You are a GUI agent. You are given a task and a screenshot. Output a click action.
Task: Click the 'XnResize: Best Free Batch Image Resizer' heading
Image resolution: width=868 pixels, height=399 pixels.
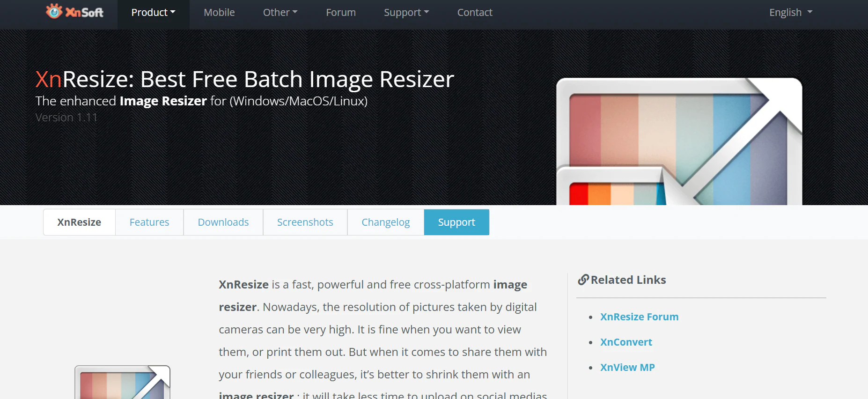point(245,79)
